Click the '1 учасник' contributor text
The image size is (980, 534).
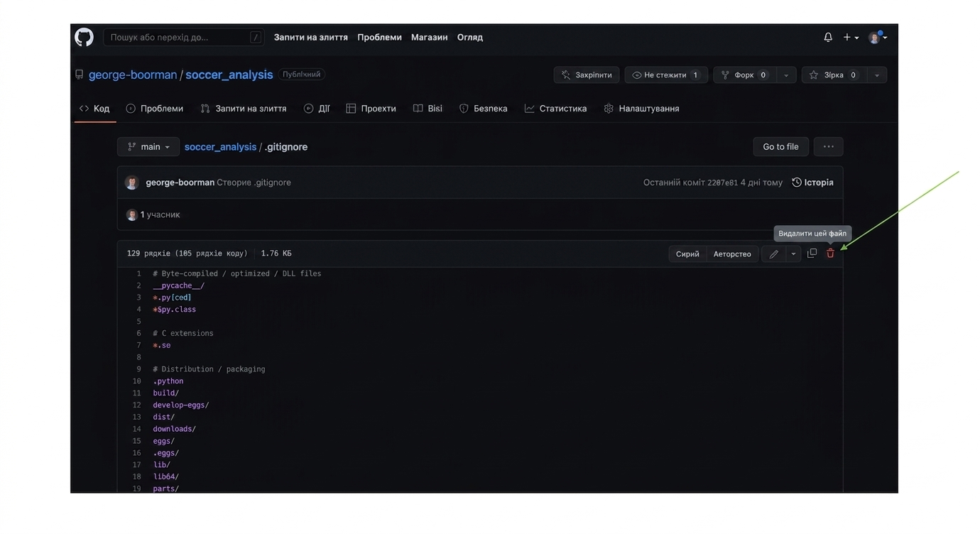(x=160, y=214)
